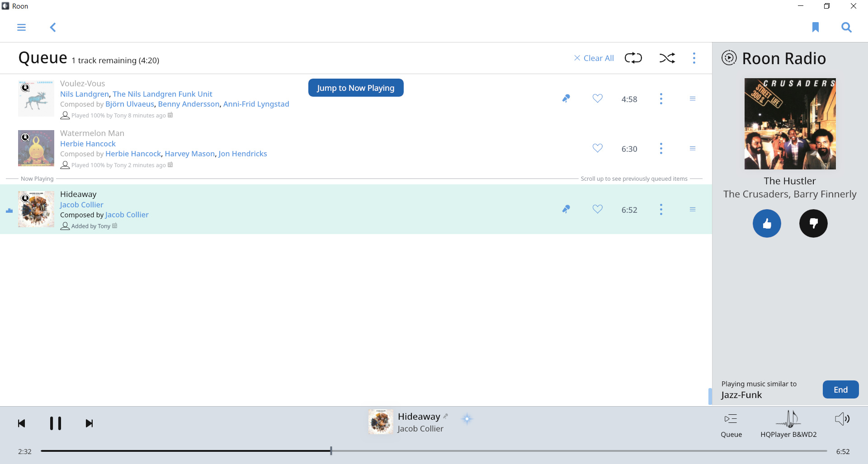Thumbs up The Hustler radio pick
868x464 pixels.
(767, 223)
